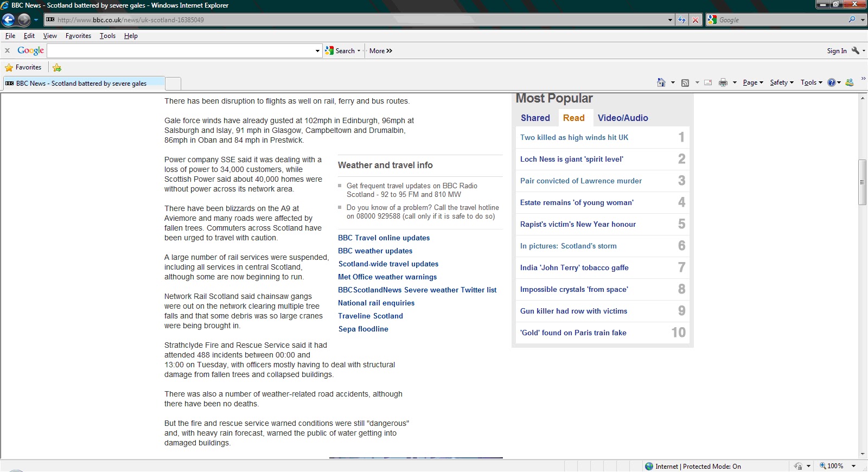Expand recent pages dropdown next to Forward
The height and width of the screenshot is (472, 868).
(36, 20)
